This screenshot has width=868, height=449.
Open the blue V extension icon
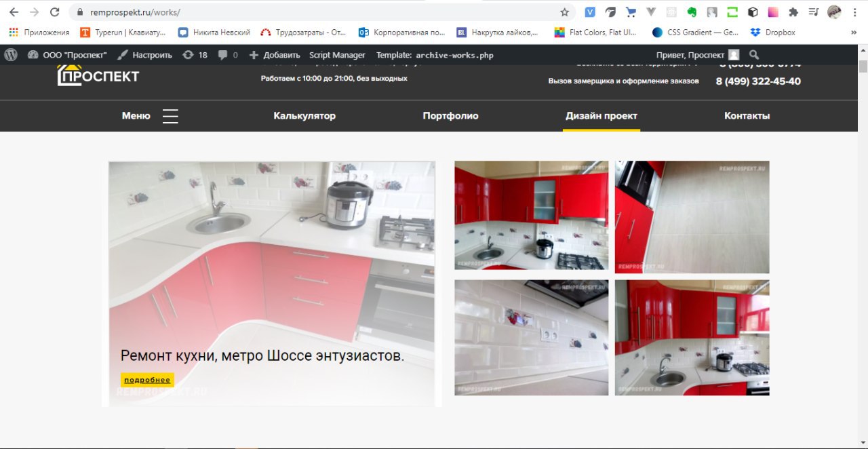tap(591, 12)
